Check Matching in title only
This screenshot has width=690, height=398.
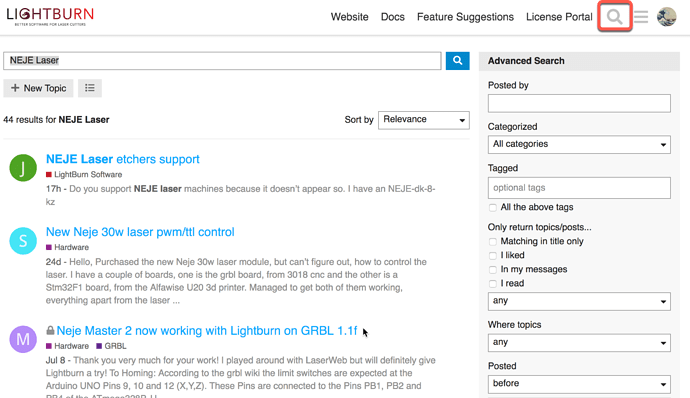[493, 241]
